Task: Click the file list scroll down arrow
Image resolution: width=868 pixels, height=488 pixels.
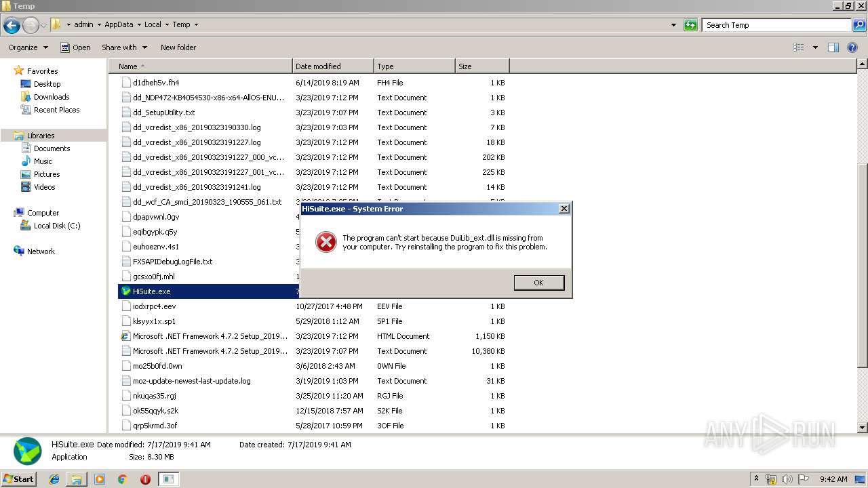Action: click(x=862, y=428)
